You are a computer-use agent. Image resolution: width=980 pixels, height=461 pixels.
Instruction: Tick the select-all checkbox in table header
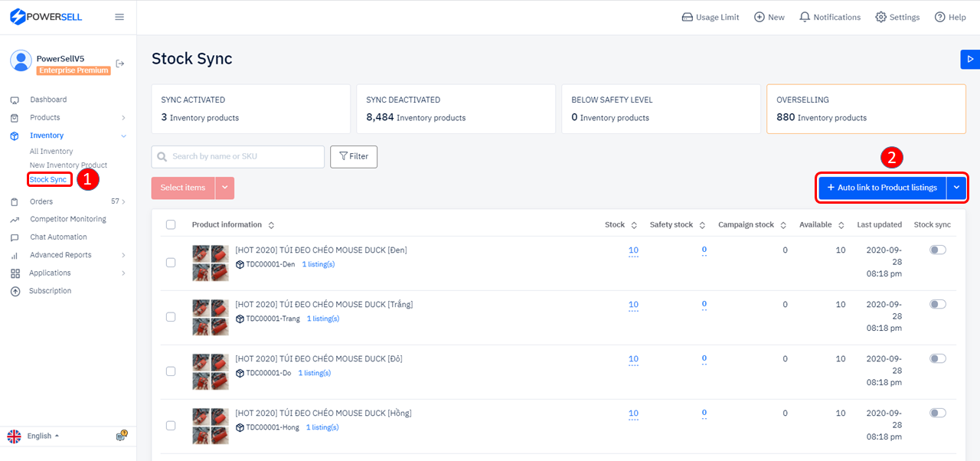pos(171,225)
